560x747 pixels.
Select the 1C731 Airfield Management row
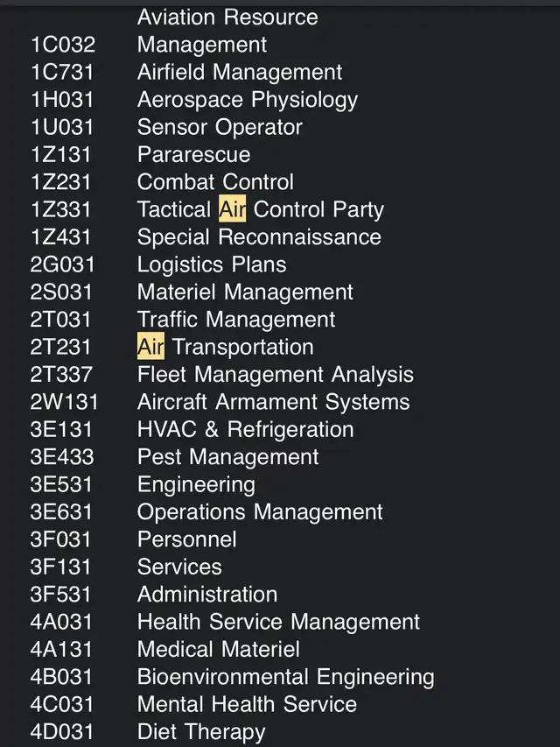186,73
